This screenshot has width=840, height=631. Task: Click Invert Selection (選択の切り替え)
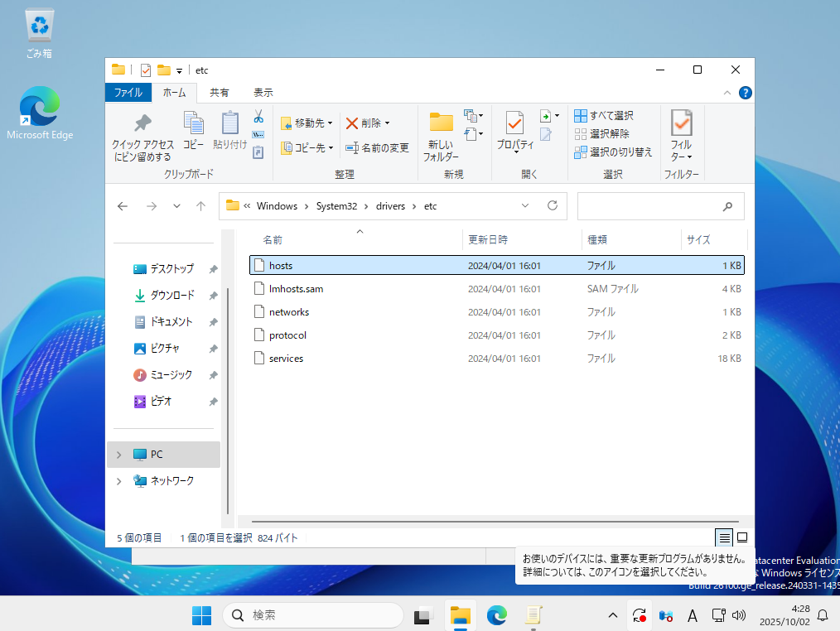click(x=613, y=152)
